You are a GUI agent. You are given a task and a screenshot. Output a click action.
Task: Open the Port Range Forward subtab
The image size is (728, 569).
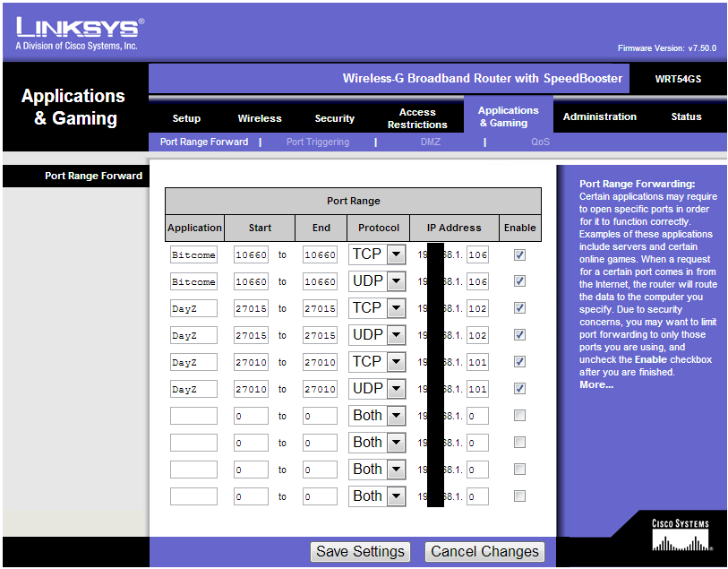point(204,142)
